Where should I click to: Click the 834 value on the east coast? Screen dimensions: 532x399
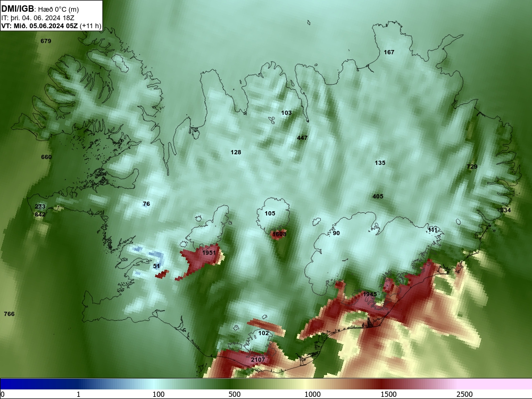[x=505, y=210]
